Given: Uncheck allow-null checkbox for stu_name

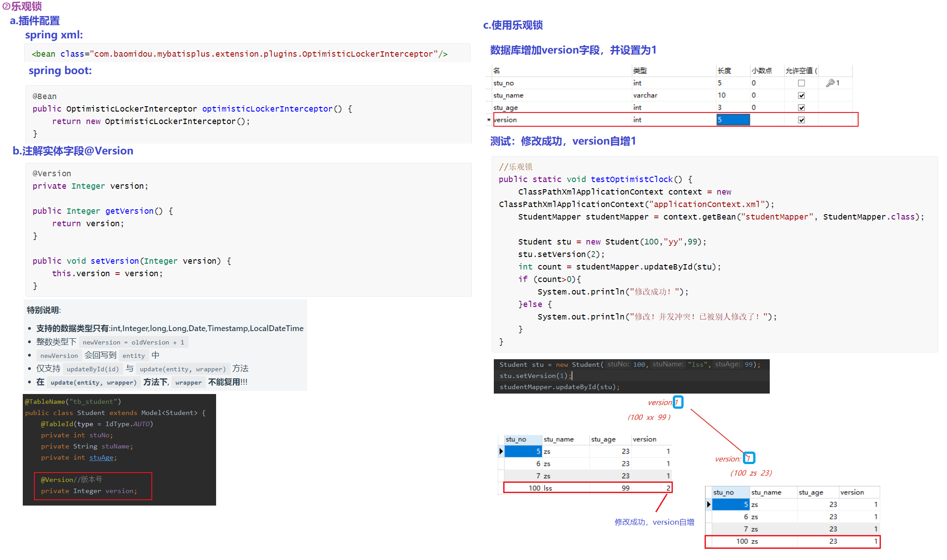Looking at the screenshot, I should click(801, 95).
